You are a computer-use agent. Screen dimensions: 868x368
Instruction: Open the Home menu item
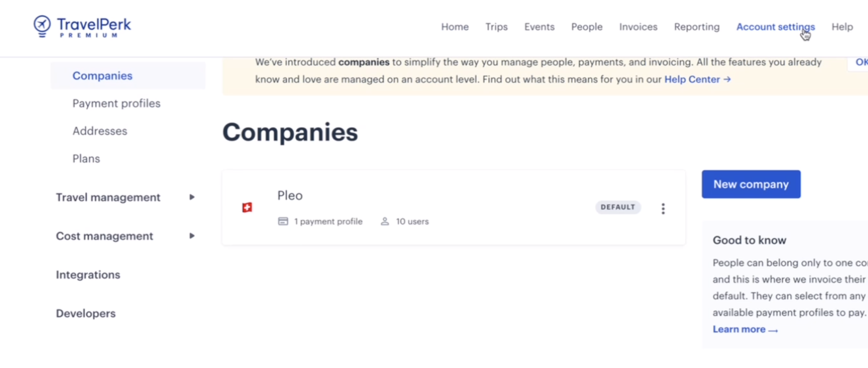coord(455,27)
